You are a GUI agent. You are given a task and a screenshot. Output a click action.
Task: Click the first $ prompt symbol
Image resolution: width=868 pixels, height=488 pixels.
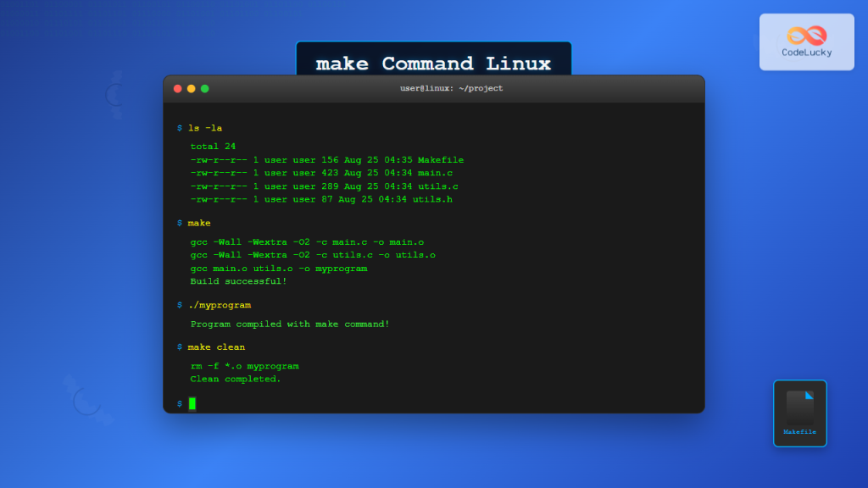(x=178, y=128)
